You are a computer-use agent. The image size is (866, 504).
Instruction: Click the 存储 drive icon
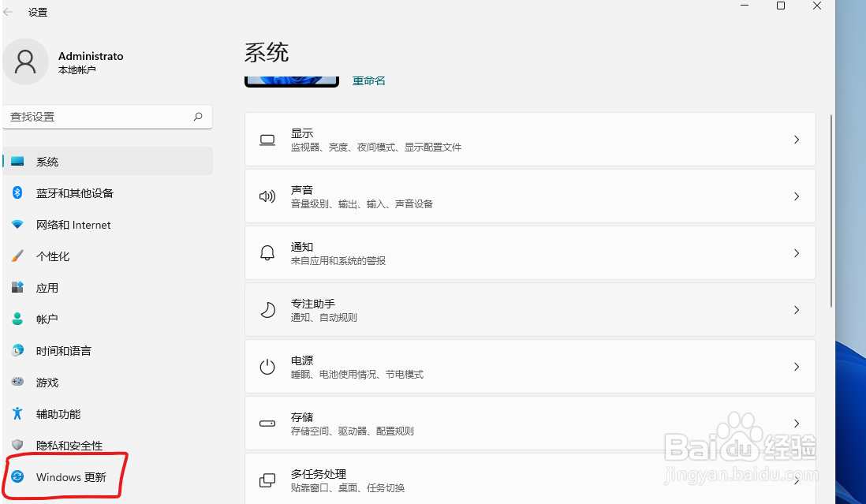[x=267, y=423]
